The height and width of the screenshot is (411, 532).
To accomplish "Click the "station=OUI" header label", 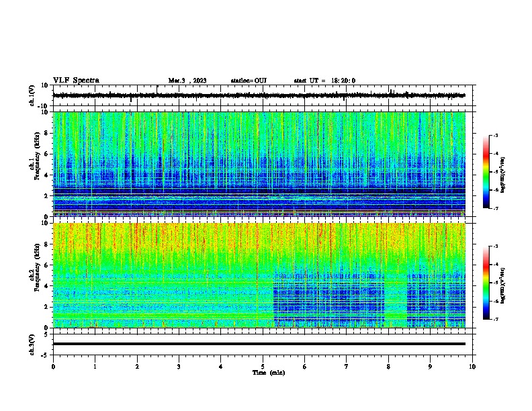I will click(x=249, y=81).
